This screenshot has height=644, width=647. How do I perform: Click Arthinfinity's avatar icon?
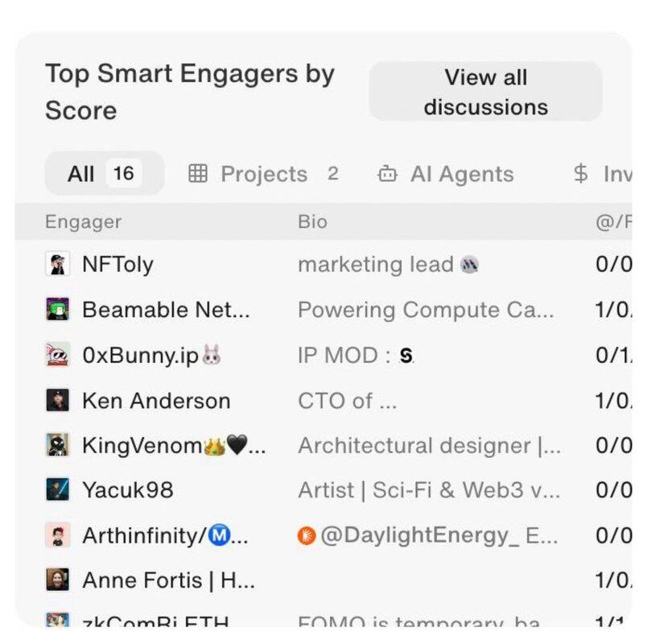tap(57, 535)
